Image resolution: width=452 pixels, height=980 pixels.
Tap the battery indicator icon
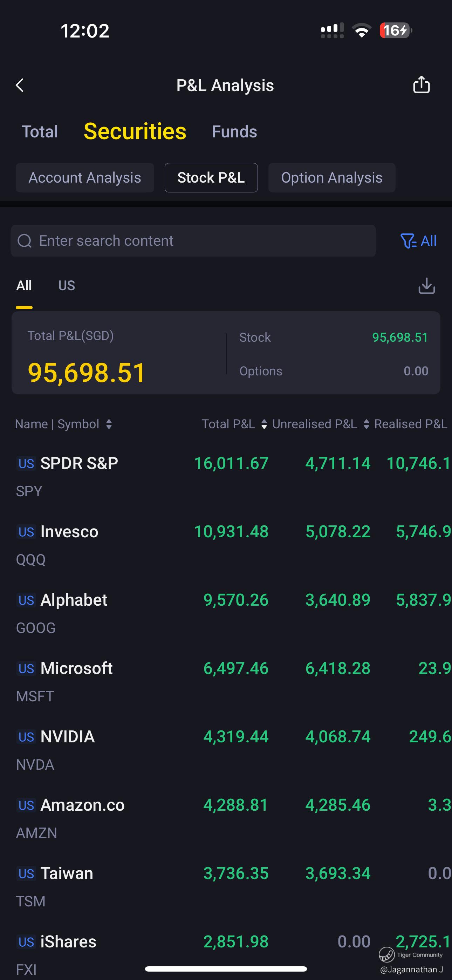coord(396,30)
